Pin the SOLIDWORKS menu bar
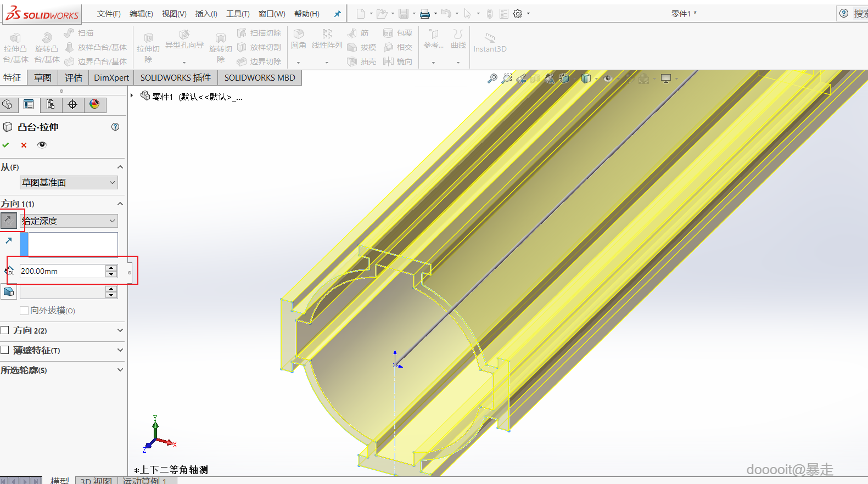Image resolution: width=868 pixels, height=484 pixels. (x=337, y=14)
